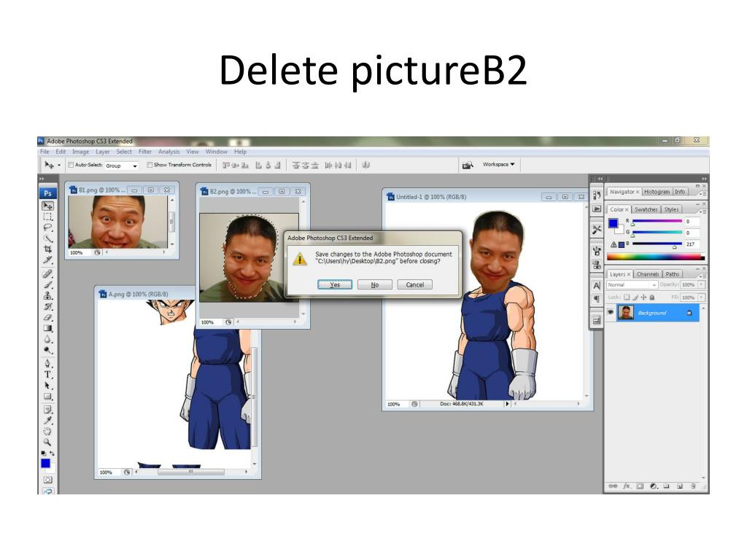Click the foreground color swatch in Color panel

(x=613, y=223)
